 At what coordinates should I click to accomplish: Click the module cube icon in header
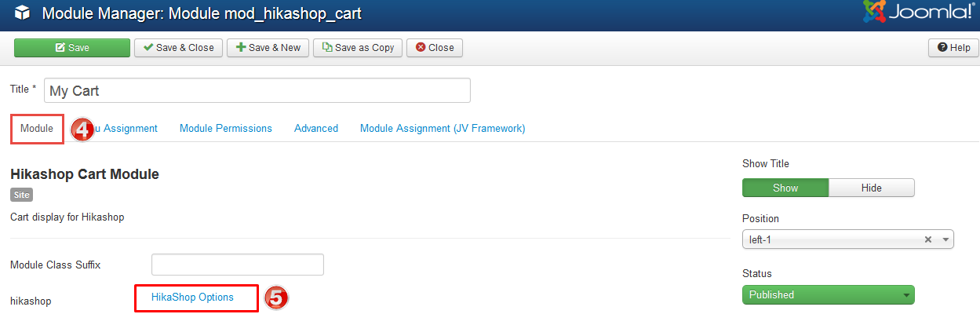pyautogui.click(x=22, y=13)
